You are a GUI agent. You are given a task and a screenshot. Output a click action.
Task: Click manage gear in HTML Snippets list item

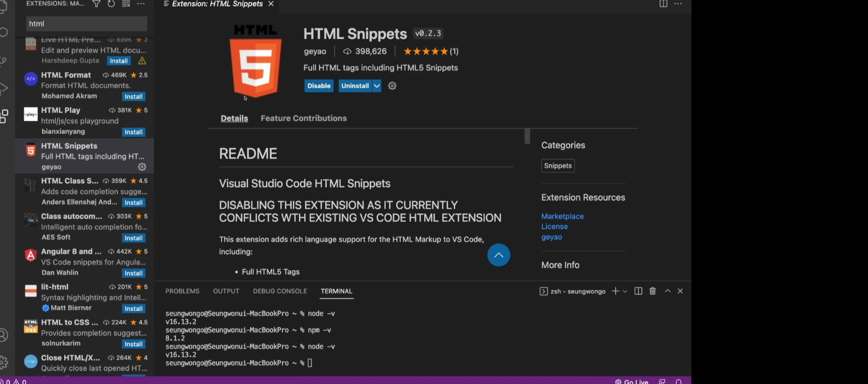coord(142,167)
